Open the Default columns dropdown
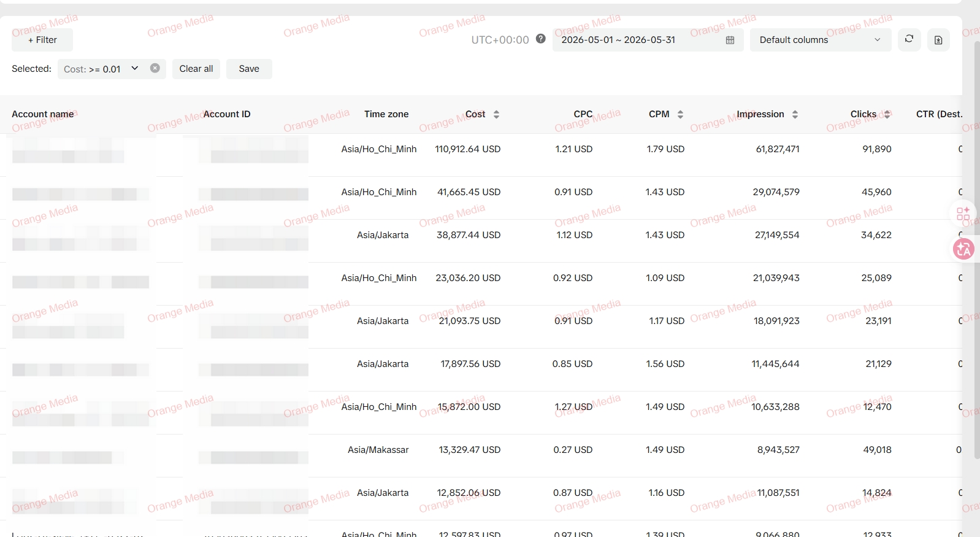This screenshot has width=980, height=537. click(820, 40)
